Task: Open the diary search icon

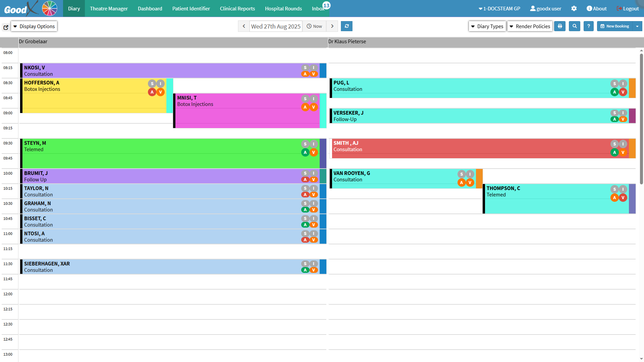Action: click(575, 26)
